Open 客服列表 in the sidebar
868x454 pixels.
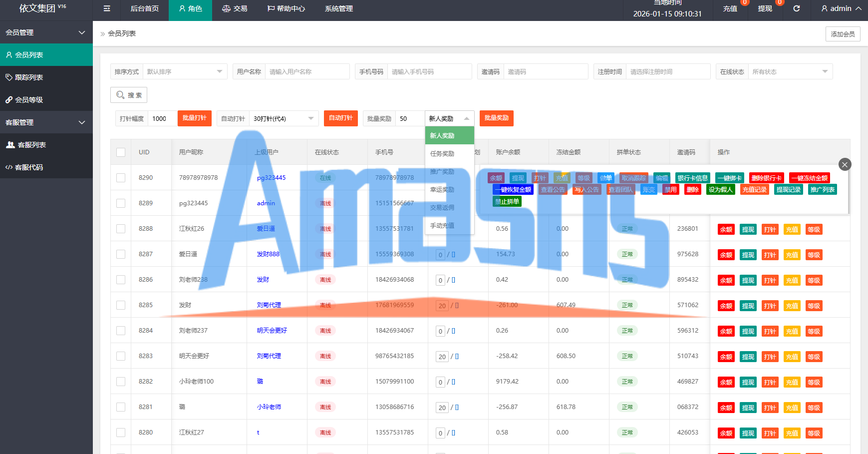coord(46,145)
